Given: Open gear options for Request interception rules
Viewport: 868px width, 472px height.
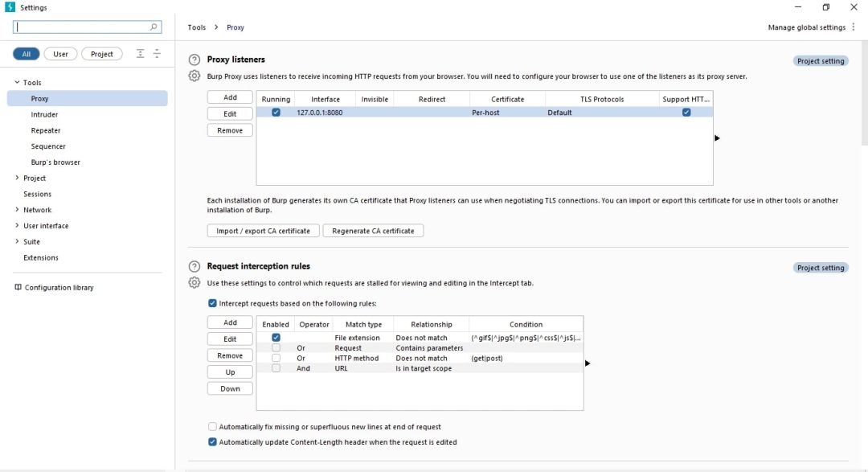Looking at the screenshot, I should 194,282.
